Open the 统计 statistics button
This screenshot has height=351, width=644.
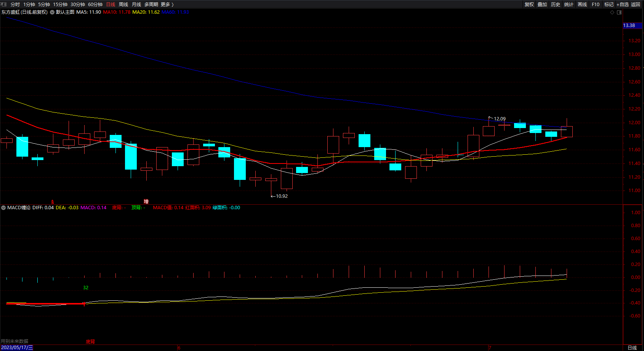point(569,5)
